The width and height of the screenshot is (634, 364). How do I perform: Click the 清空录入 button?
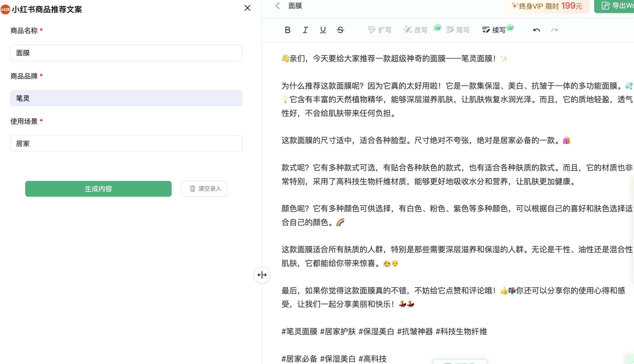[204, 189]
